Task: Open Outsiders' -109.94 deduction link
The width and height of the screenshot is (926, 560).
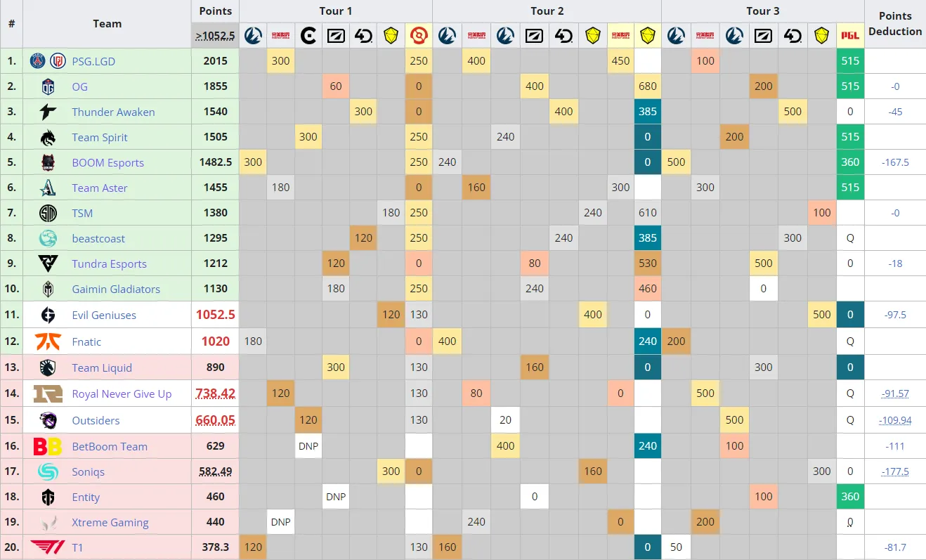Action: [895, 420]
